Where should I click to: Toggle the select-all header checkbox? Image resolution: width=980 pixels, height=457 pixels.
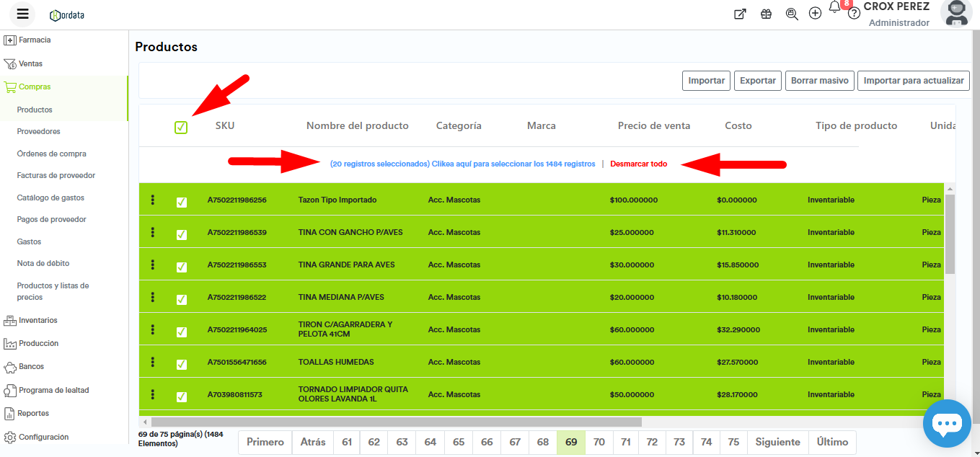[181, 128]
